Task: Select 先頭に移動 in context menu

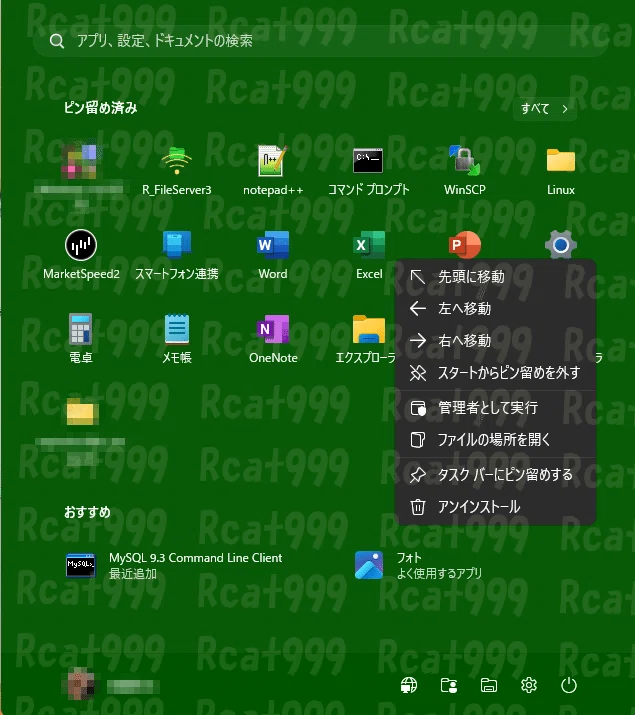Action: (496, 276)
